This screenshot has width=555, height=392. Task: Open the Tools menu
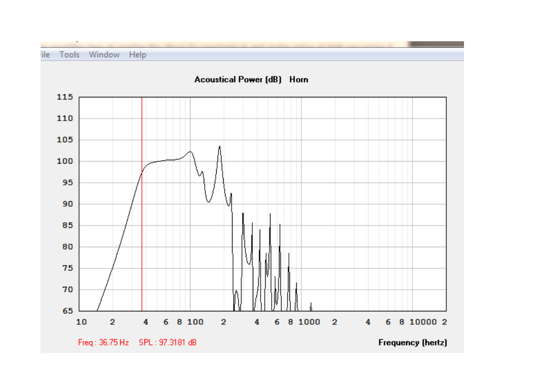69,55
